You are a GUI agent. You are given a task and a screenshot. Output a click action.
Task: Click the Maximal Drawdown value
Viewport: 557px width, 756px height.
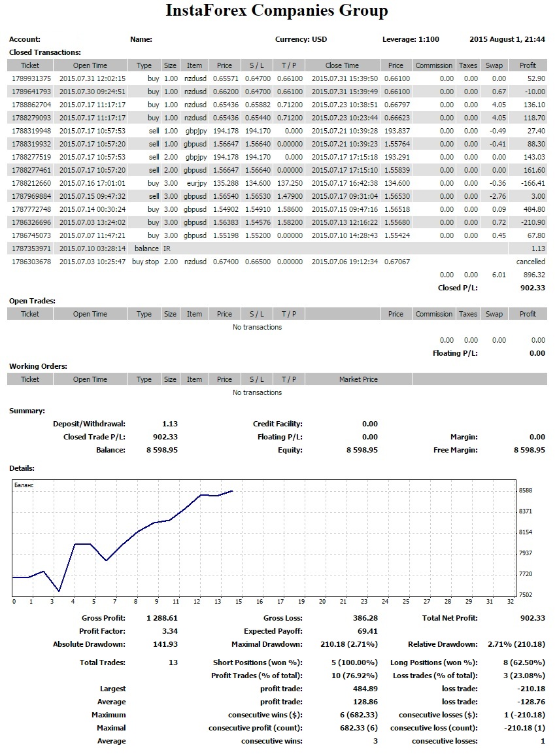point(355,644)
